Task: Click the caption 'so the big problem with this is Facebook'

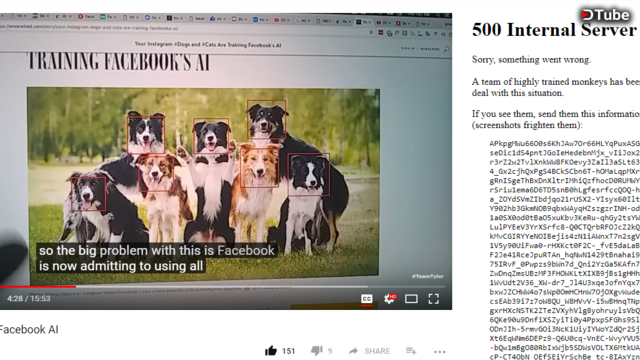Action: tap(157, 250)
